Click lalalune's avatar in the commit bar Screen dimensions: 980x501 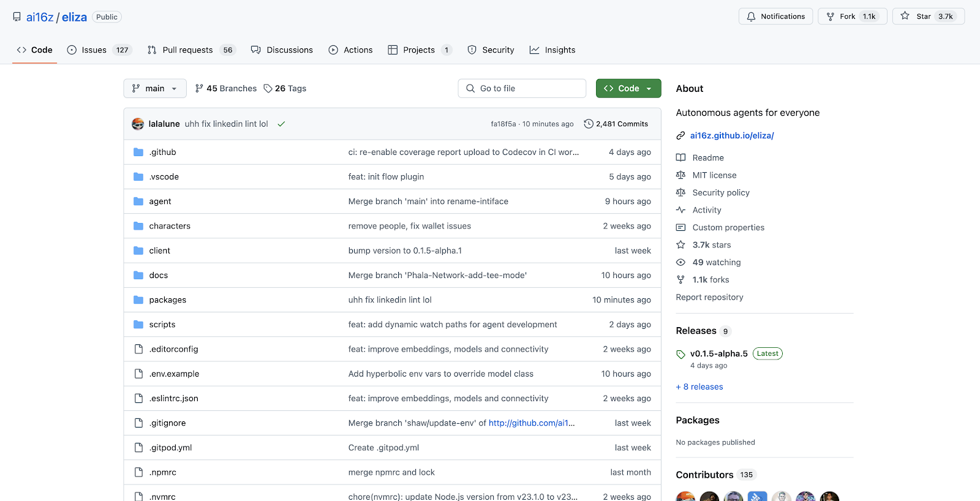point(138,124)
